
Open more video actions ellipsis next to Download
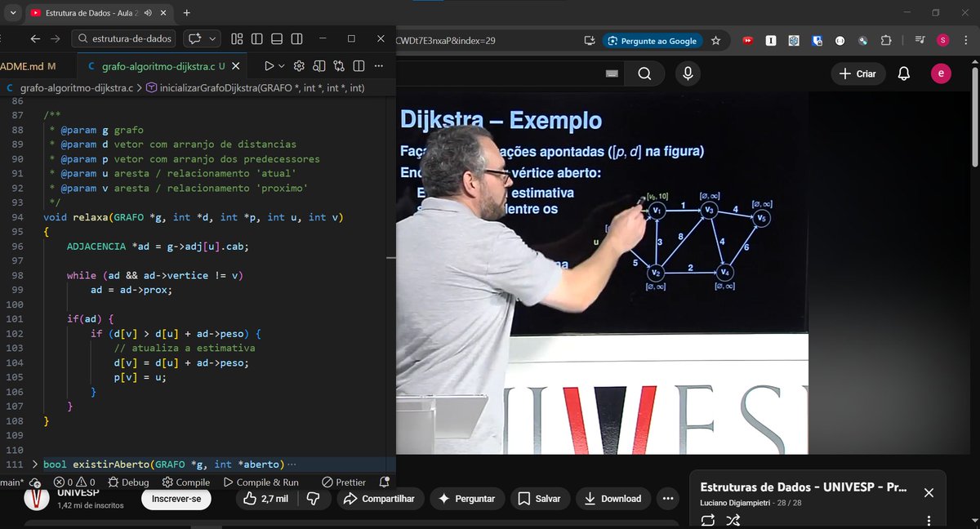[x=669, y=499]
